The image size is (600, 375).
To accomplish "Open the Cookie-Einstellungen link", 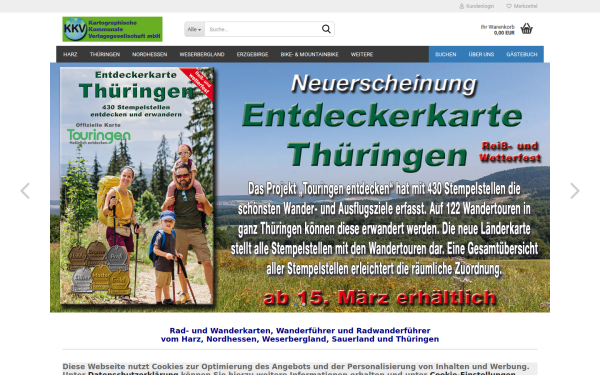I will 473,373.
